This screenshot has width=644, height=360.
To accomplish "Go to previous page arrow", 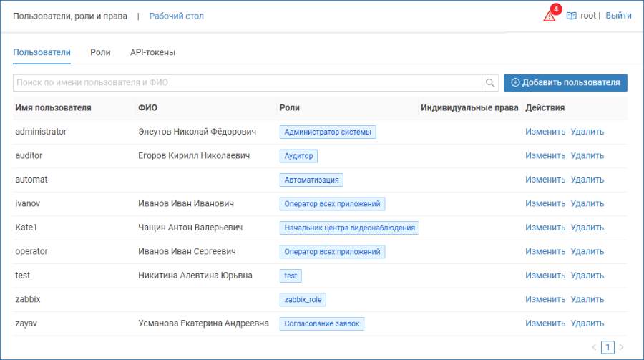I will [594, 347].
